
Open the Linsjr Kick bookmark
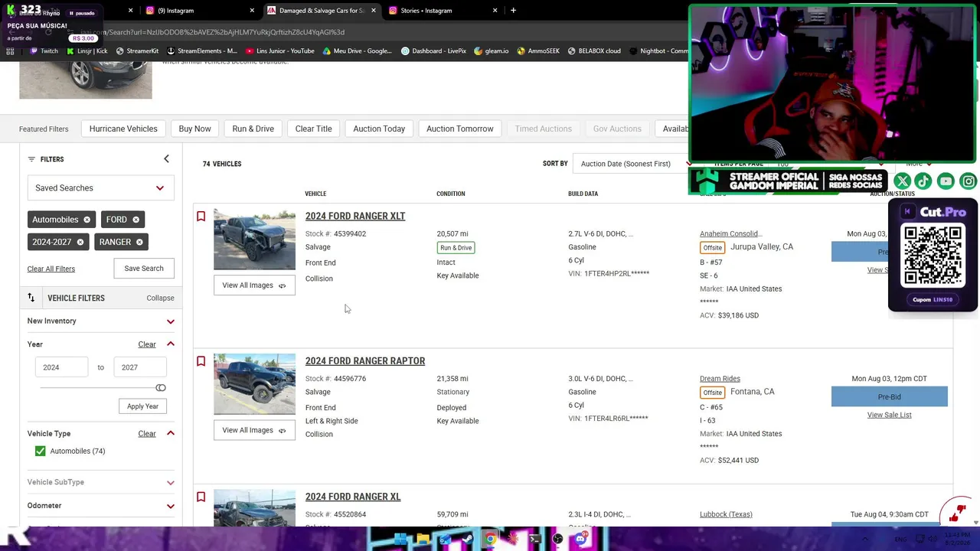[x=87, y=51]
